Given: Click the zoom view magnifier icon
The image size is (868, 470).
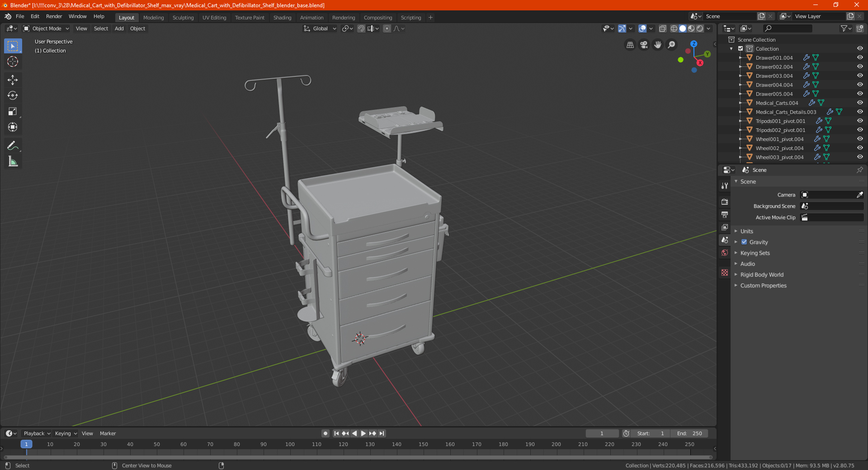Looking at the screenshot, I should point(672,45).
